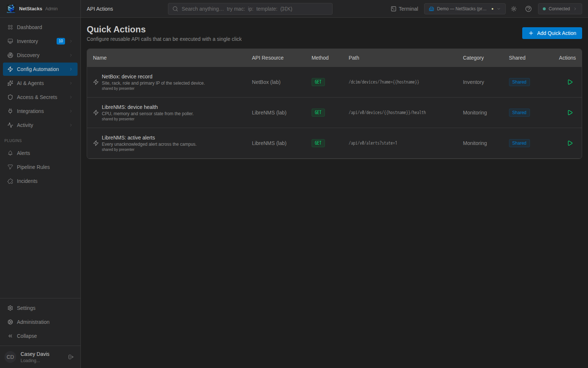Screen dimensions: 588x368
Task: Expand the Discovery chevron
Action: 71,55
